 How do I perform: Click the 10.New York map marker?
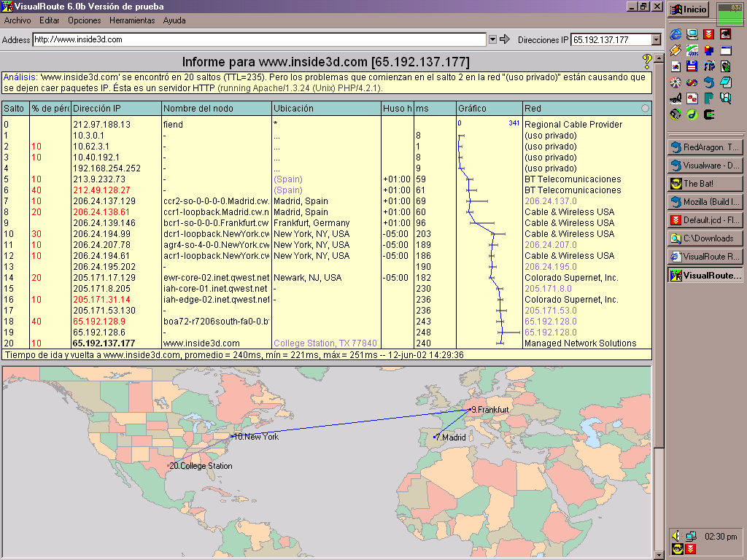(255, 437)
